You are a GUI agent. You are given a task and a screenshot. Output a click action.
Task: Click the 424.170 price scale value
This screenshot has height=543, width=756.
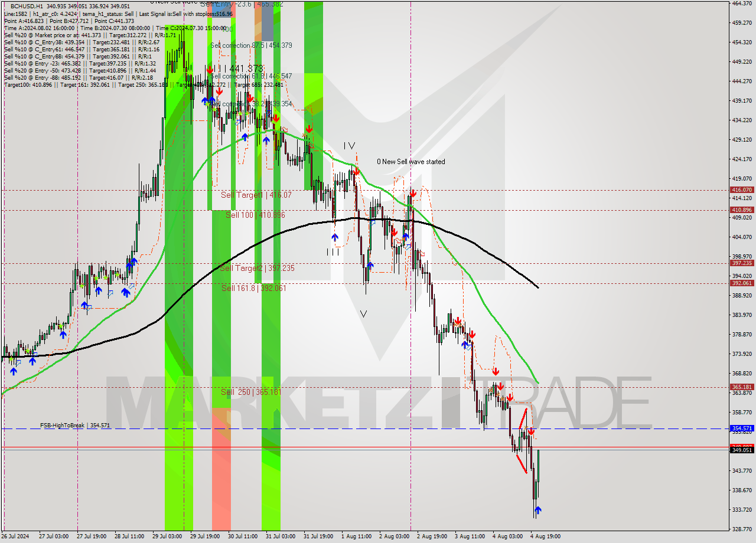741,159
